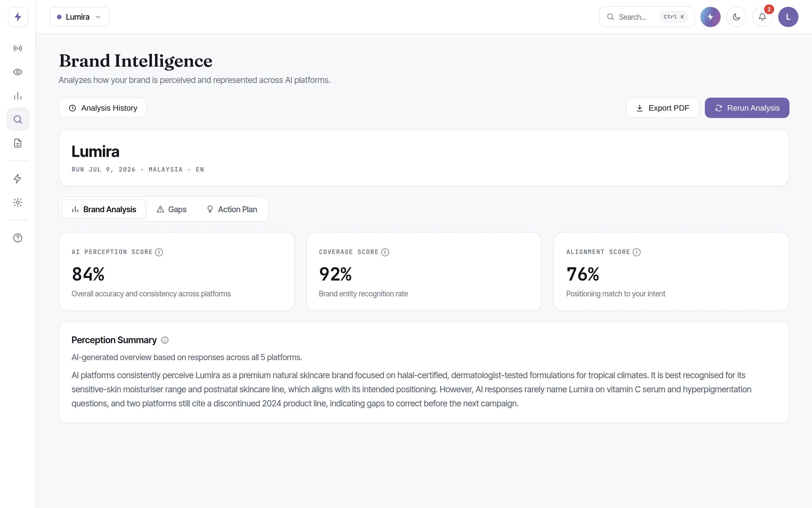This screenshot has height=508, width=812.
Task: Open the broadcast signal sidebar icon
Action: click(x=18, y=48)
